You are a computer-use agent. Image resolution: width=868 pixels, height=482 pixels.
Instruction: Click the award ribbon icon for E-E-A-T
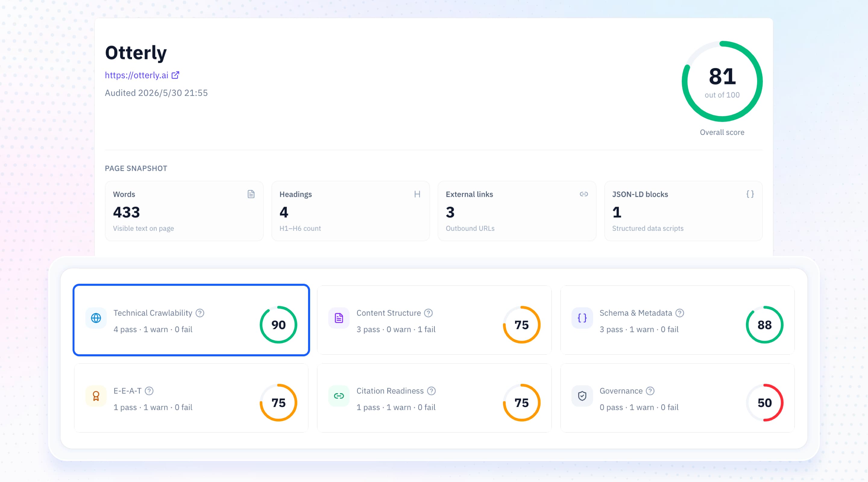point(96,396)
